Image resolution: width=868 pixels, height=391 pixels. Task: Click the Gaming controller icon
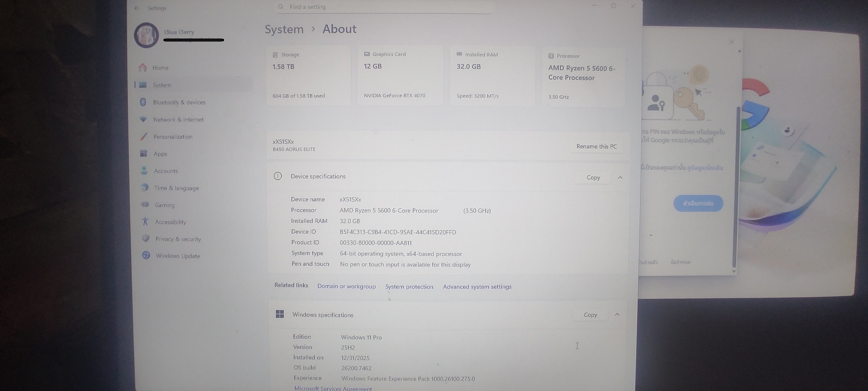[145, 204]
